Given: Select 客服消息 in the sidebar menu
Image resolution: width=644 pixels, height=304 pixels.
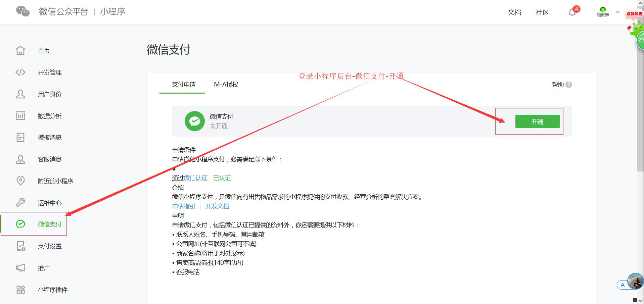Looking at the screenshot, I should point(50,159).
